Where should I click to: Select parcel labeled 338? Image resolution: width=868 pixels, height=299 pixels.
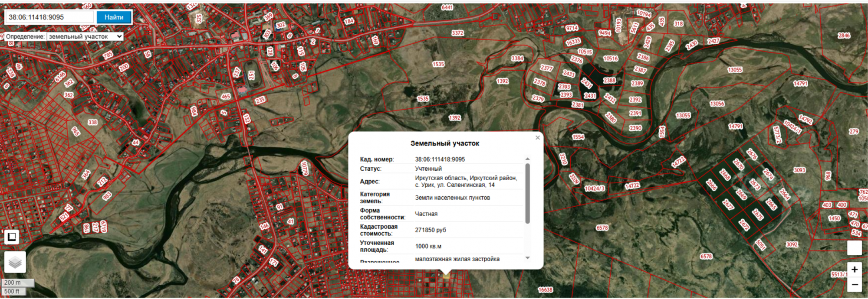[x=92, y=123]
